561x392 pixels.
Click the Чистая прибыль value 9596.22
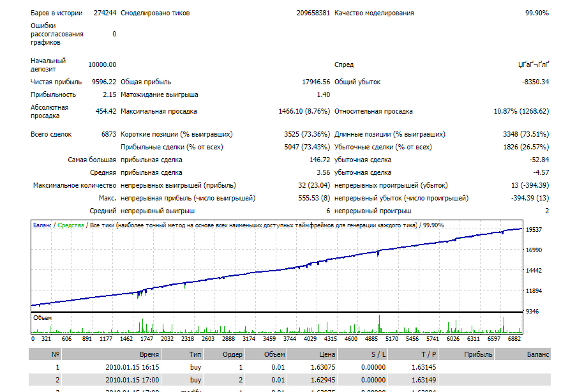pyautogui.click(x=104, y=82)
